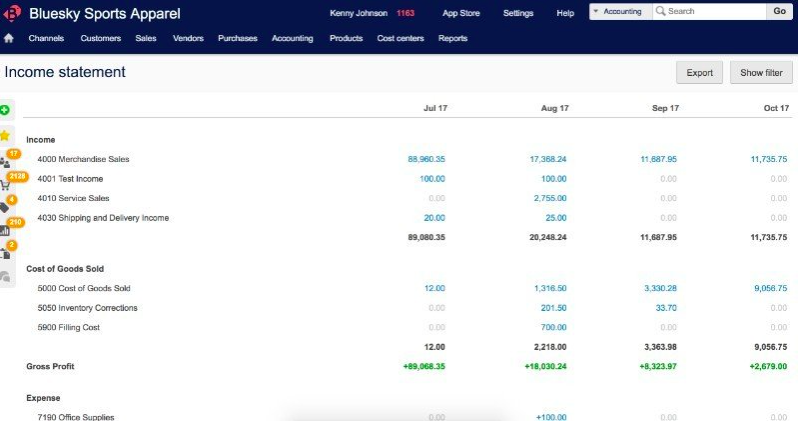Click the 4030 Shipping and Delivery Income label
Viewport: 798px width, 425px height.
103,218
